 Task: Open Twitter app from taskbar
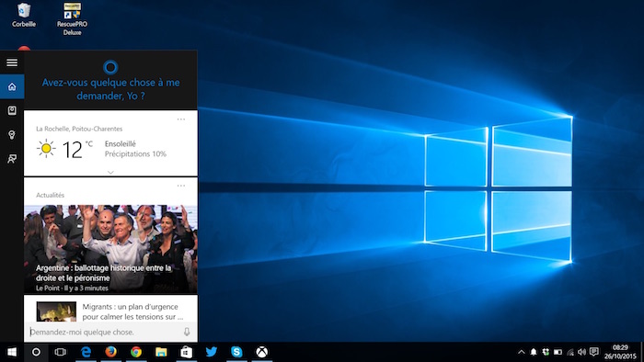(x=211, y=352)
